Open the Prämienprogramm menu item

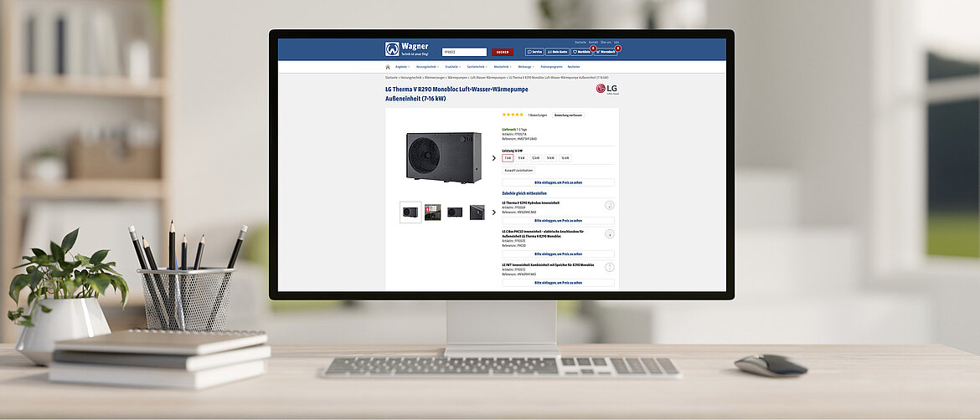551,67
